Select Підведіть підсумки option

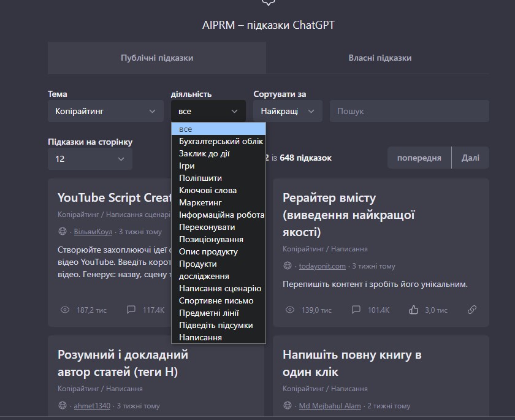pyautogui.click(x=218, y=325)
